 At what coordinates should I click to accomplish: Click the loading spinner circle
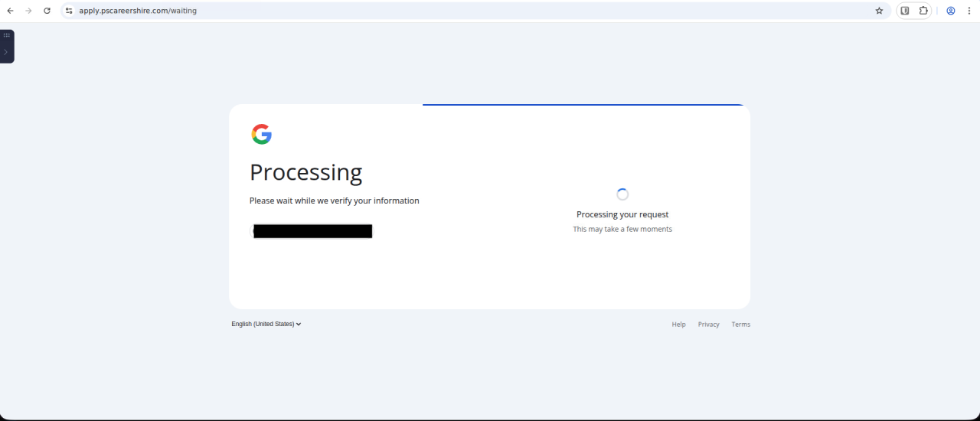coord(622,194)
